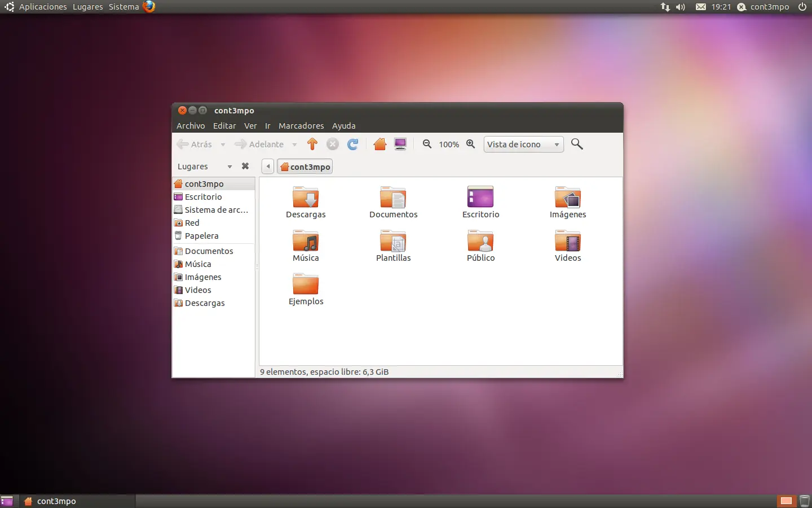Select Escritorio in the sidebar
The height and width of the screenshot is (508, 812).
point(214,197)
